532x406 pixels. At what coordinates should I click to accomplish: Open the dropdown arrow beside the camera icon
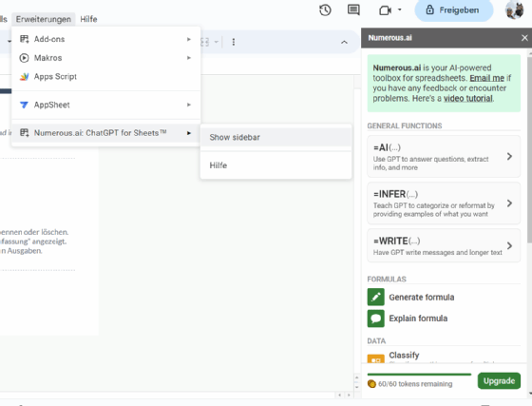(399, 10)
